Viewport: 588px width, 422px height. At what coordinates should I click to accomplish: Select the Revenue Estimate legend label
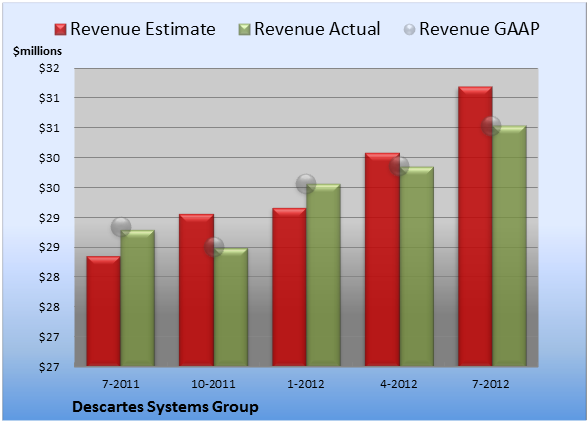[143, 29]
